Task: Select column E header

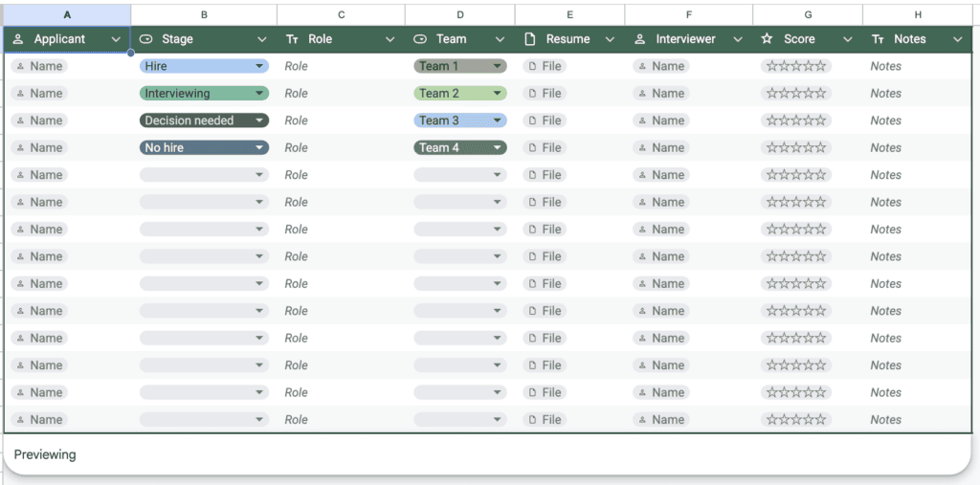Action: (569, 14)
